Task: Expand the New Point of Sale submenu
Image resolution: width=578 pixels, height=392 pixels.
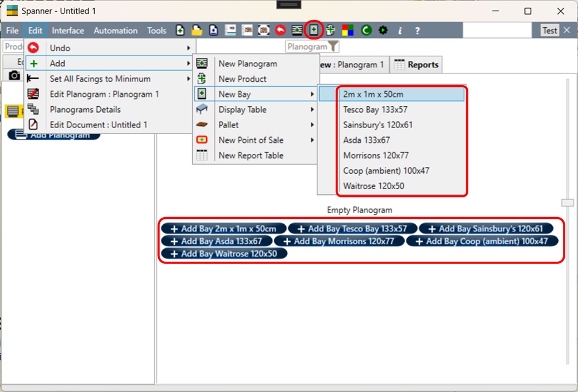Action: click(256, 140)
